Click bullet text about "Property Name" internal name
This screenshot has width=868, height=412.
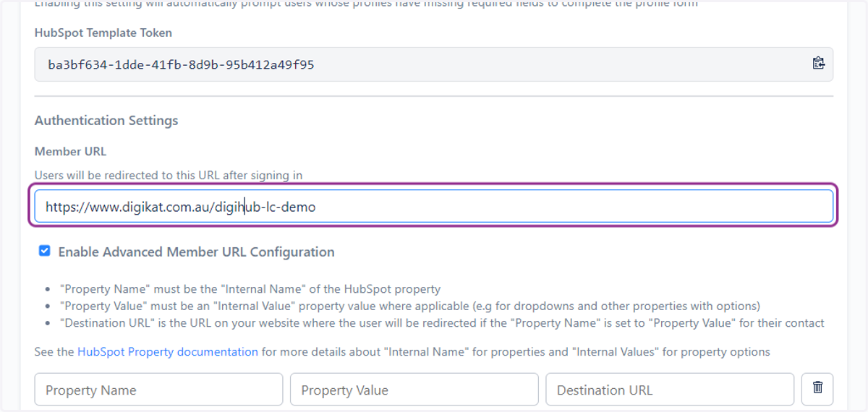(250, 289)
